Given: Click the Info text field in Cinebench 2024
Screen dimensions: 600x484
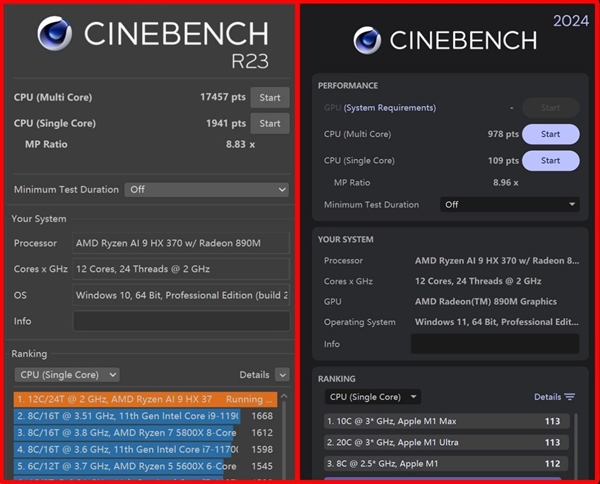Looking at the screenshot, I should (x=494, y=344).
